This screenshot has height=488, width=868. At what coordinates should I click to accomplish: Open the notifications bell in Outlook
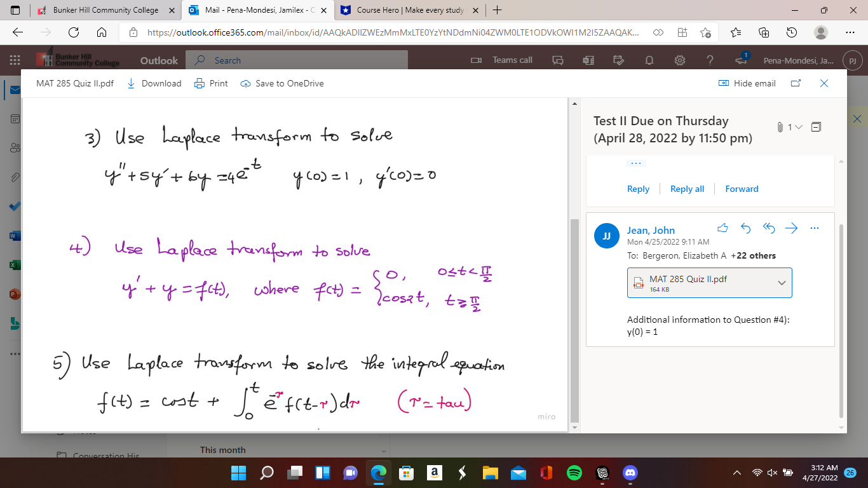[x=649, y=60]
